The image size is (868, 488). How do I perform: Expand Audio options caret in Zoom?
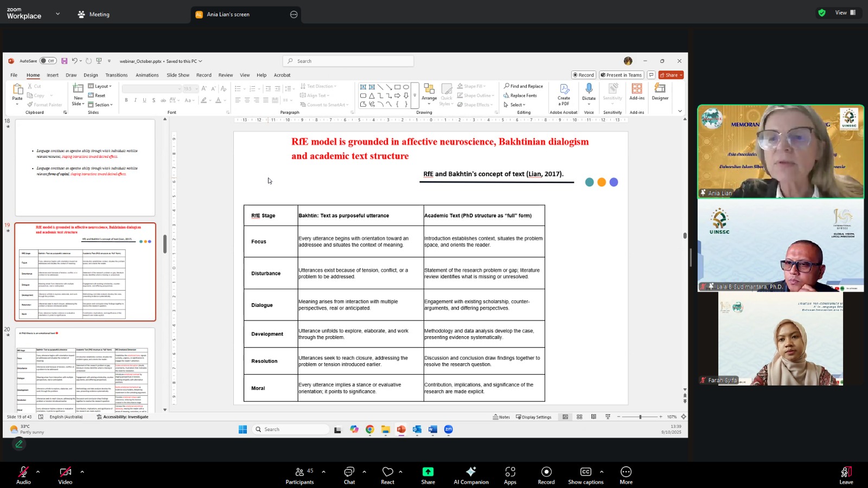pyautogui.click(x=38, y=472)
